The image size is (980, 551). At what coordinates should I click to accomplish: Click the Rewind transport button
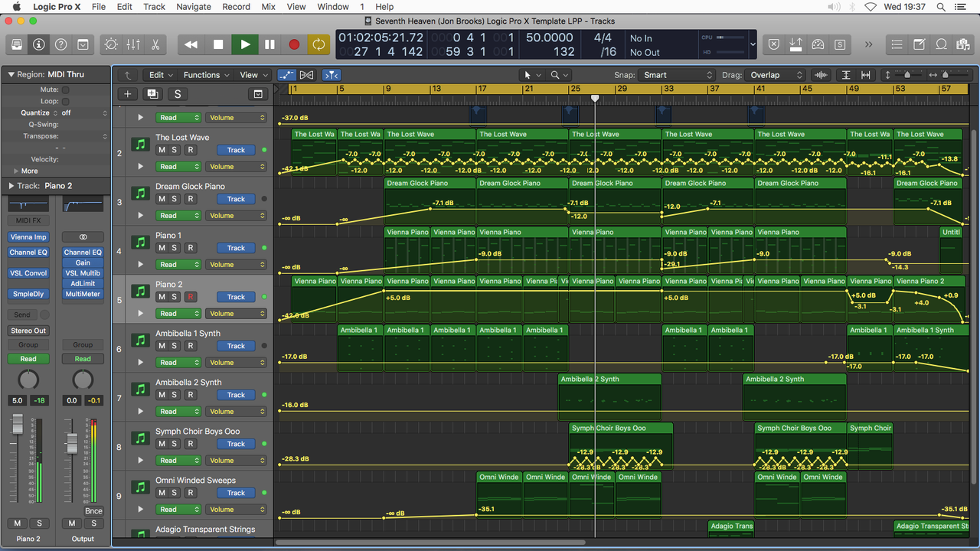191,44
